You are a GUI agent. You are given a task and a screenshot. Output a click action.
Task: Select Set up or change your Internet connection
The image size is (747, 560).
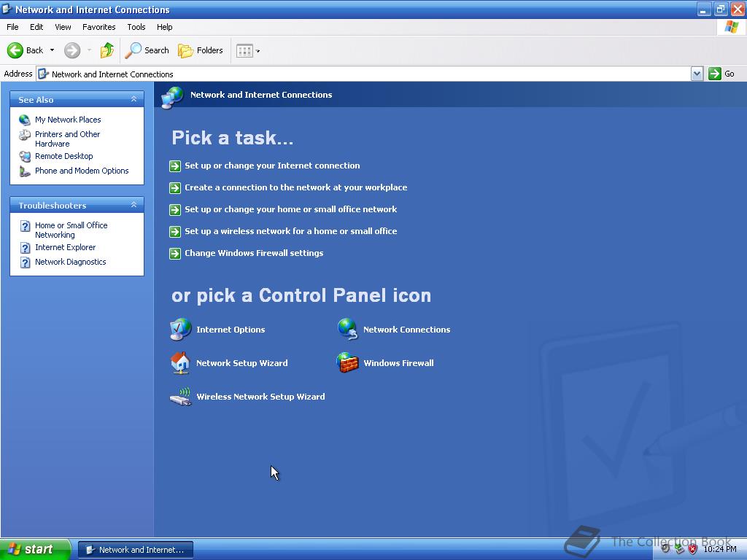pos(272,166)
